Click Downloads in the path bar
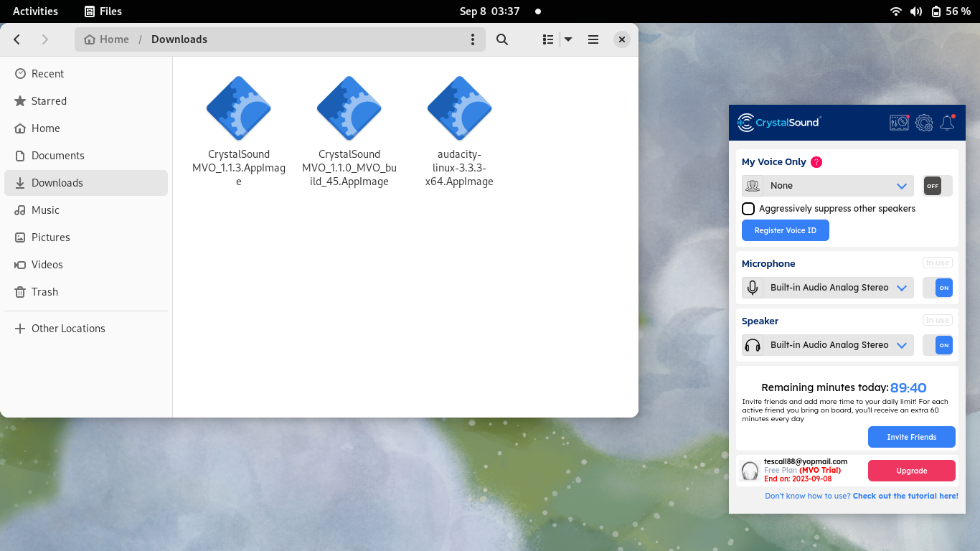The image size is (980, 551). [x=179, y=39]
